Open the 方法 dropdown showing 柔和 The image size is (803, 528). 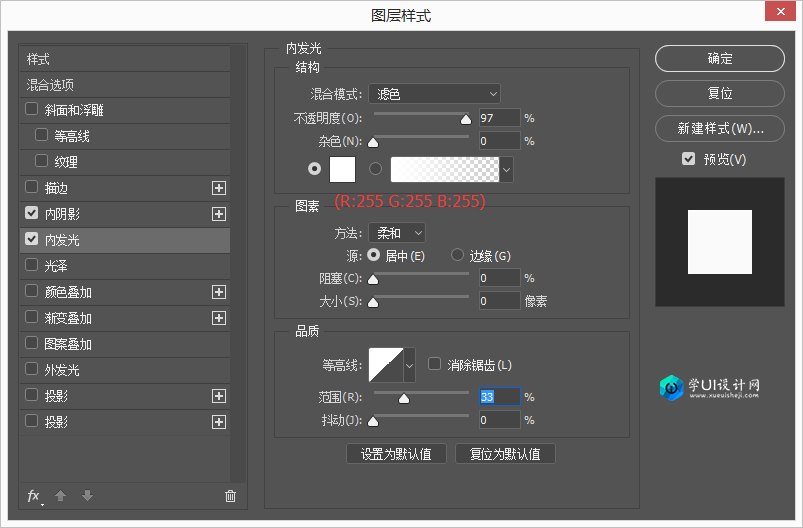pyautogui.click(x=397, y=233)
